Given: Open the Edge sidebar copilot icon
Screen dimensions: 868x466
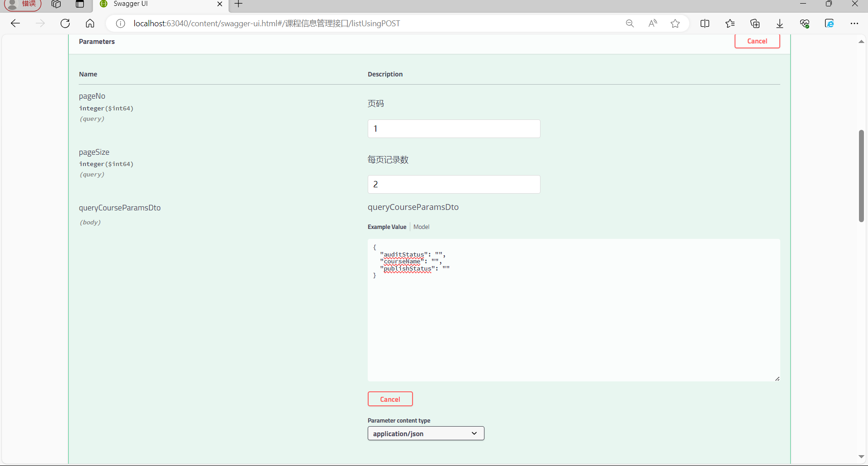Looking at the screenshot, I should pyautogui.click(x=830, y=24).
